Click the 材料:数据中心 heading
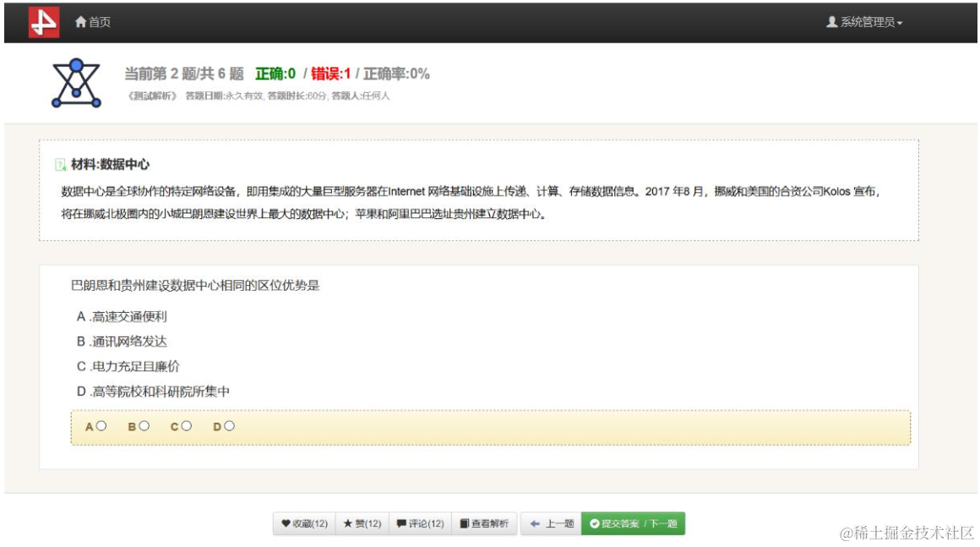Screen dimensions: 980x547 coord(110,164)
